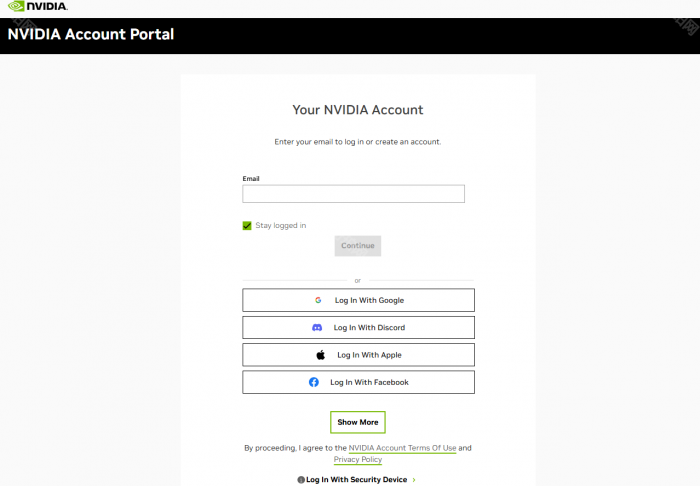Open the NVIDIA Account Portal header title
Screen dimensions: 700x486
point(91,35)
